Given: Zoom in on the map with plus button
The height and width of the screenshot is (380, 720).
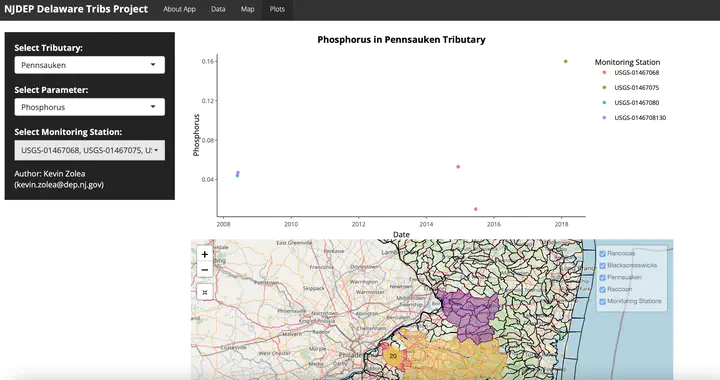Looking at the screenshot, I should [205, 254].
